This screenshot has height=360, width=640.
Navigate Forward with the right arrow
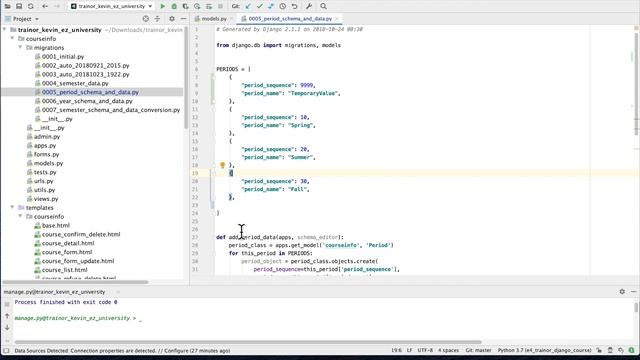pos(57,6)
